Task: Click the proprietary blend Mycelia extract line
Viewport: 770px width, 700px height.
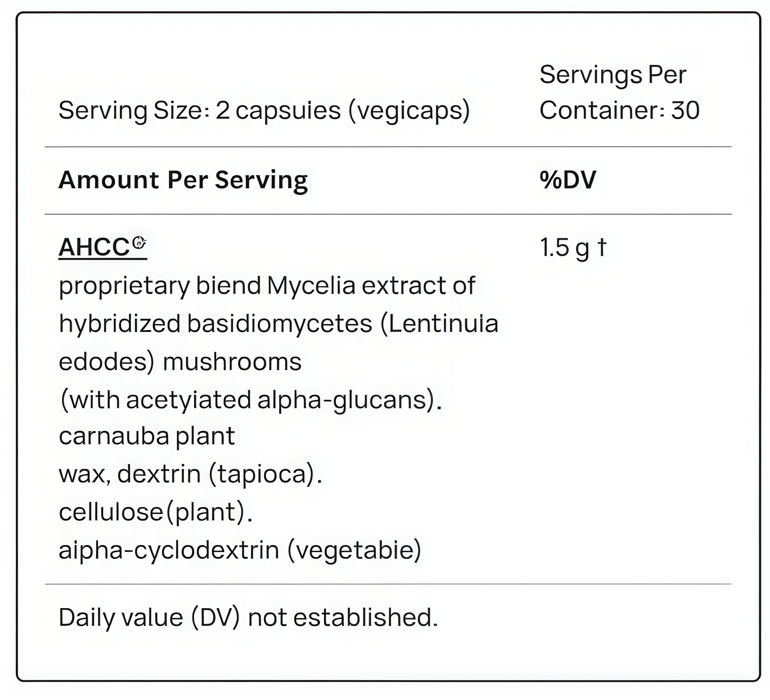Action: [x=267, y=286]
